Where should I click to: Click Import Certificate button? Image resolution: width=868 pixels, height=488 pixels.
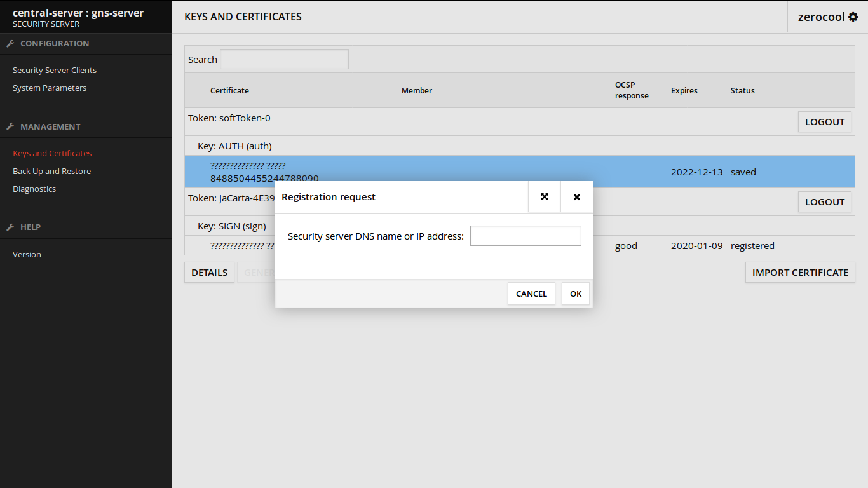[x=800, y=273]
